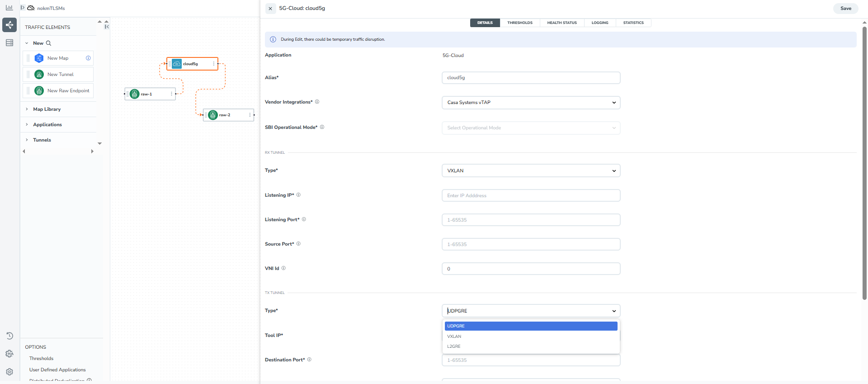Select VXLAN from the TX type list
The width and height of the screenshot is (868, 384).
point(454,337)
